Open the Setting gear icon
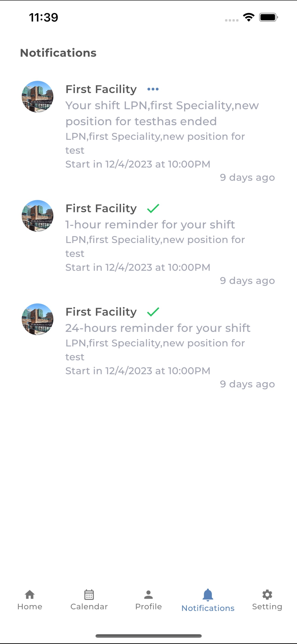 (267, 594)
